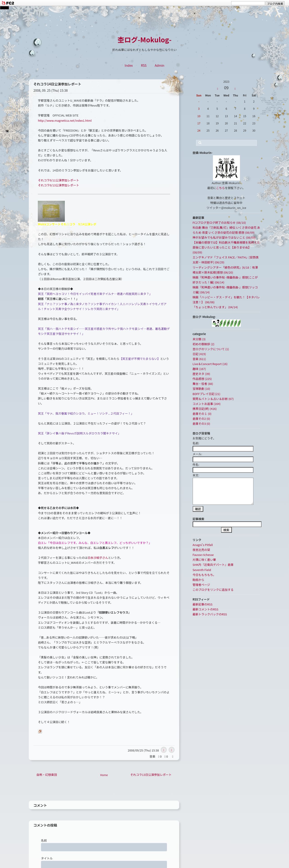Focus the 件名 field in 杢ログ目安箱

tap(223, 470)
